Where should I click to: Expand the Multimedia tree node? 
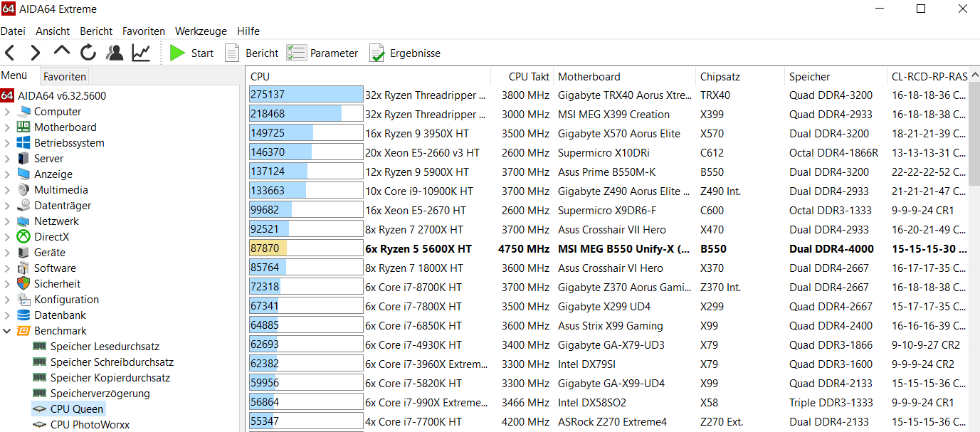coord(8,190)
